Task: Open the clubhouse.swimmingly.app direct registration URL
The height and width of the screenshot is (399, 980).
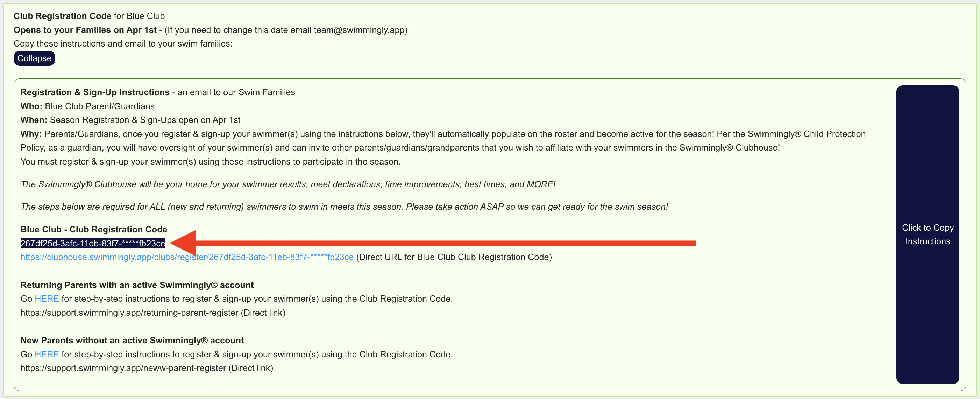Action: (187, 257)
